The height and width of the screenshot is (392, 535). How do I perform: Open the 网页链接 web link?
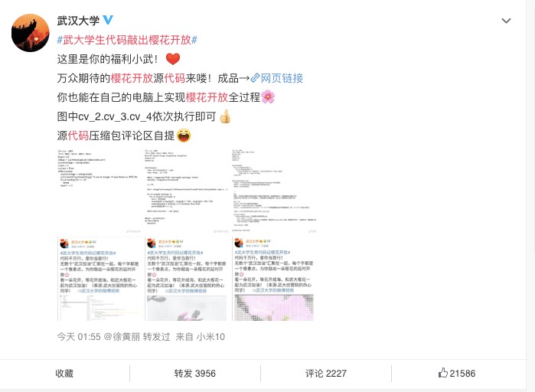pos(282,78)
